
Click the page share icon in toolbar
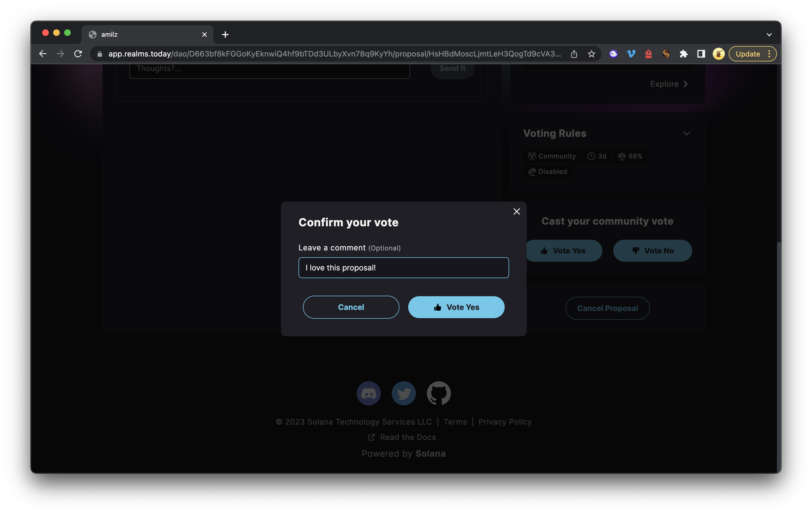pos(574,54)
